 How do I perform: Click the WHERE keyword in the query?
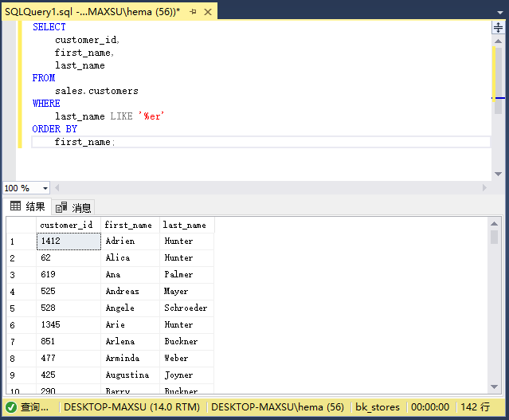click(x=46, y=104)
